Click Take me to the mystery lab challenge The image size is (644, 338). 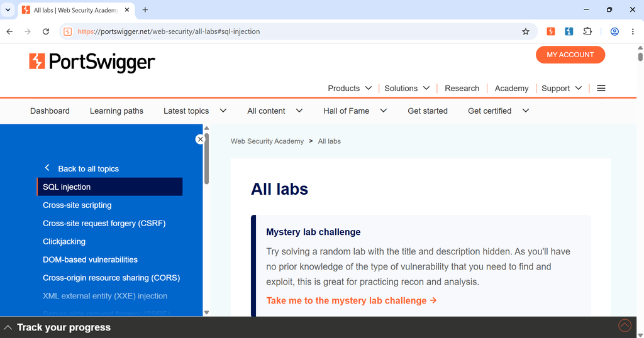point(351,301)
